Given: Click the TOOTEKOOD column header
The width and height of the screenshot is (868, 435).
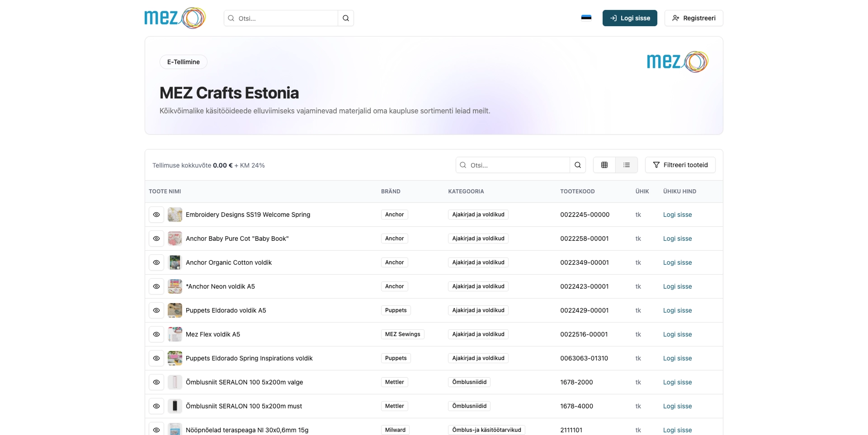Looking at the screenshot, I should point(577,192).
